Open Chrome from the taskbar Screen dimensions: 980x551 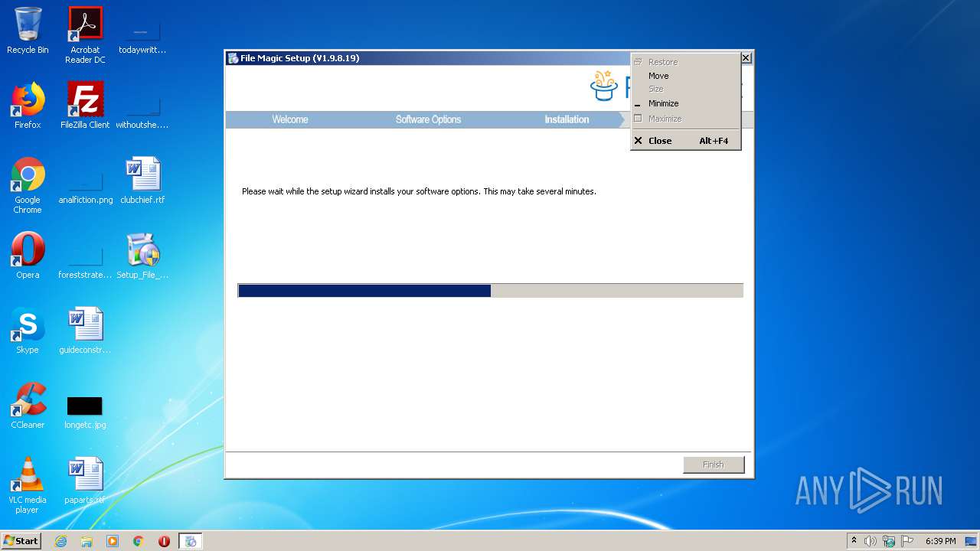coord(139,541)
